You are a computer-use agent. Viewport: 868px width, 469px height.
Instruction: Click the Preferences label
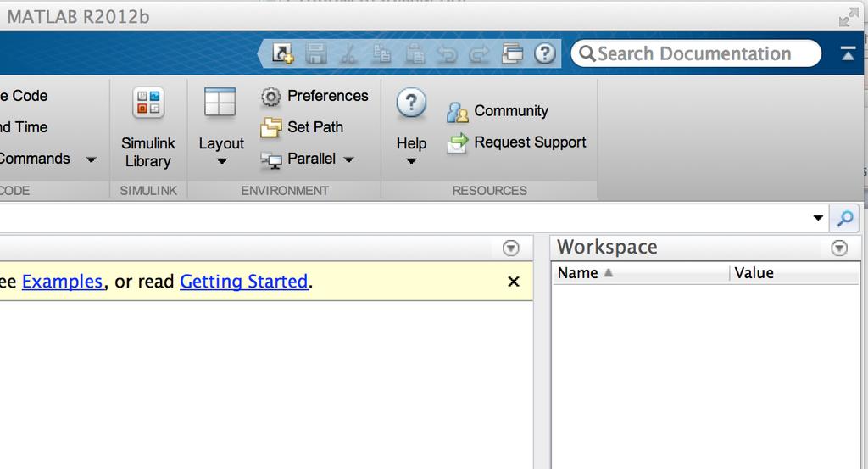(328, 96)
